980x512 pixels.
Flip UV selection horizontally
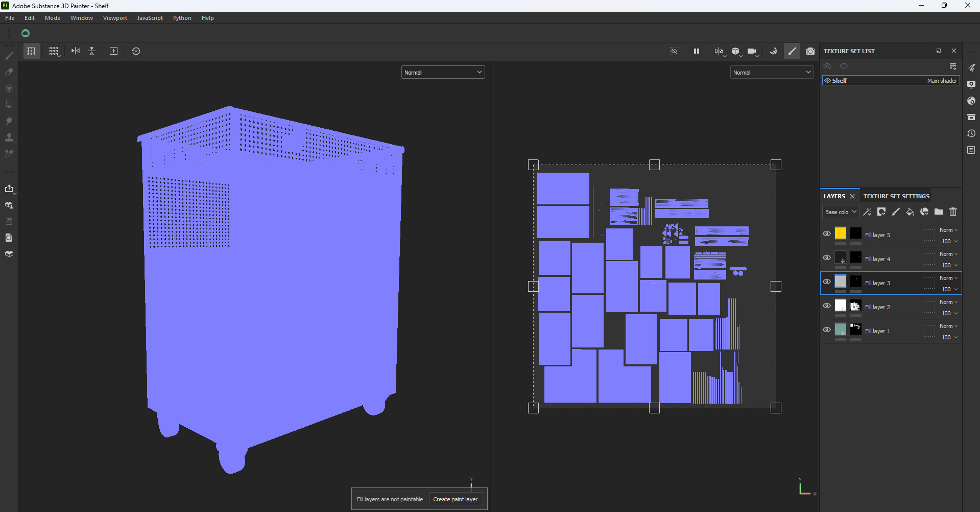[x=76, y=51]
